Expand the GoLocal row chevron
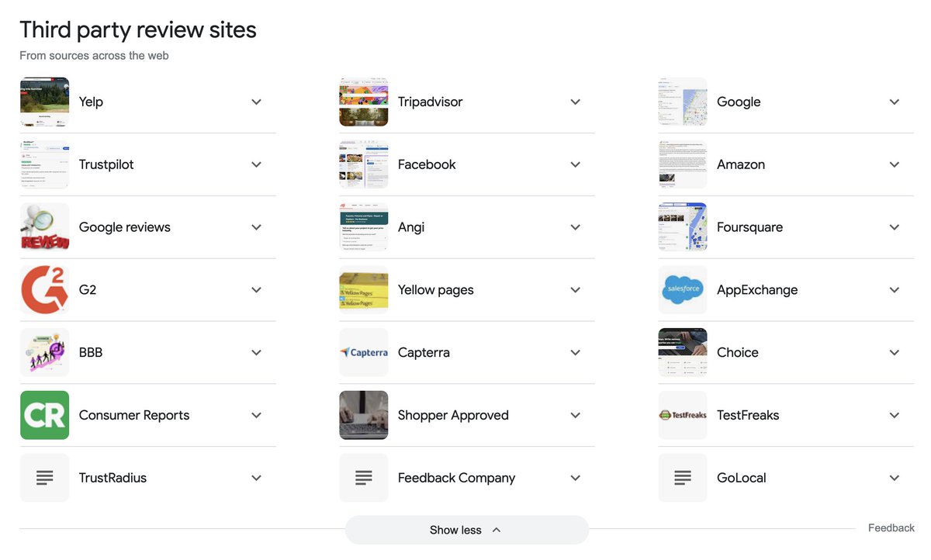This screenshot has width=931, height=560. (x=895, y=478)
